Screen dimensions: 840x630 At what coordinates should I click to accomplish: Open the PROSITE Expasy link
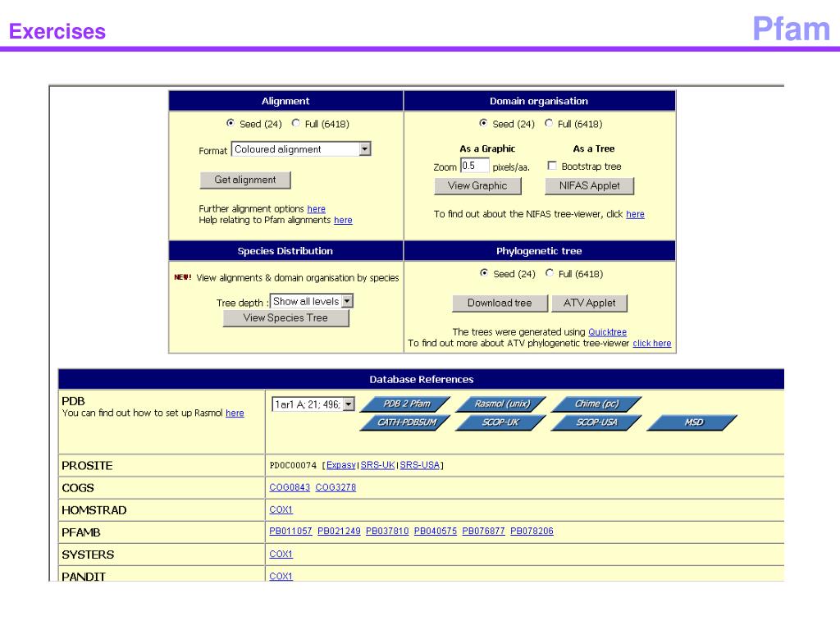[x=340, y=465]
